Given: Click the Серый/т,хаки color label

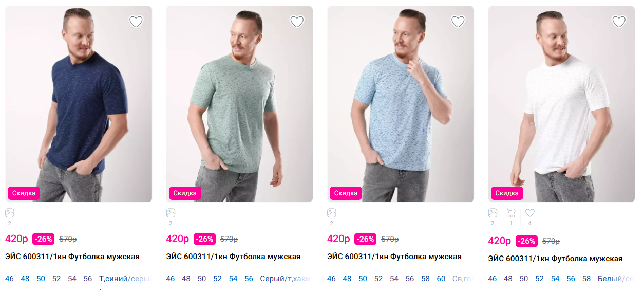Looking at the screenshot, I should [285, 279].
